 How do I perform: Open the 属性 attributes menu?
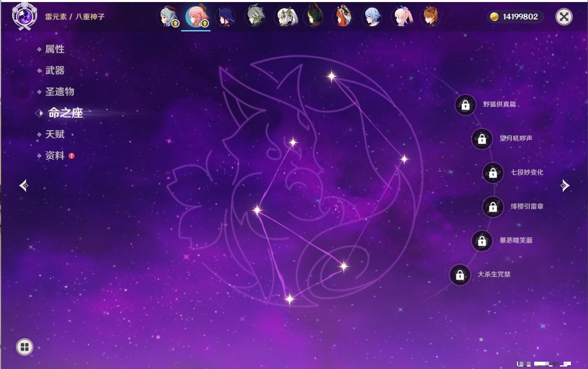pyautogui.click(x=55, y=49)
